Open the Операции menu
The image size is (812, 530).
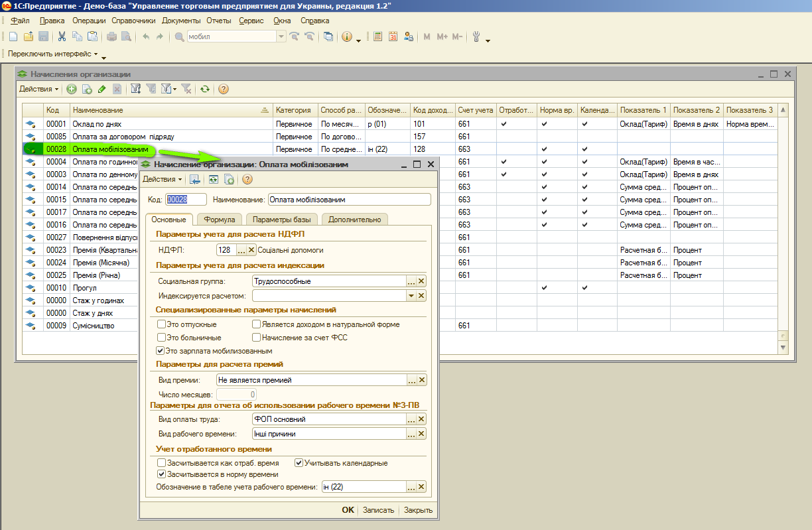(x=89, y=21)
